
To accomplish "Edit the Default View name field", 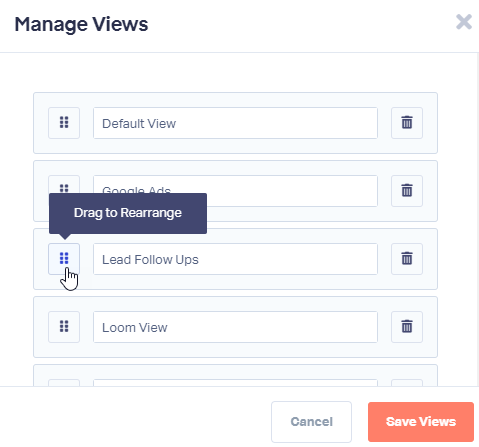I will pos(235,123).
